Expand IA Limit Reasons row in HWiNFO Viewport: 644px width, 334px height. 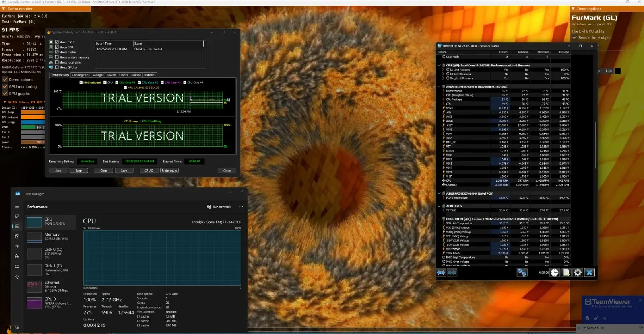[443, 70]
